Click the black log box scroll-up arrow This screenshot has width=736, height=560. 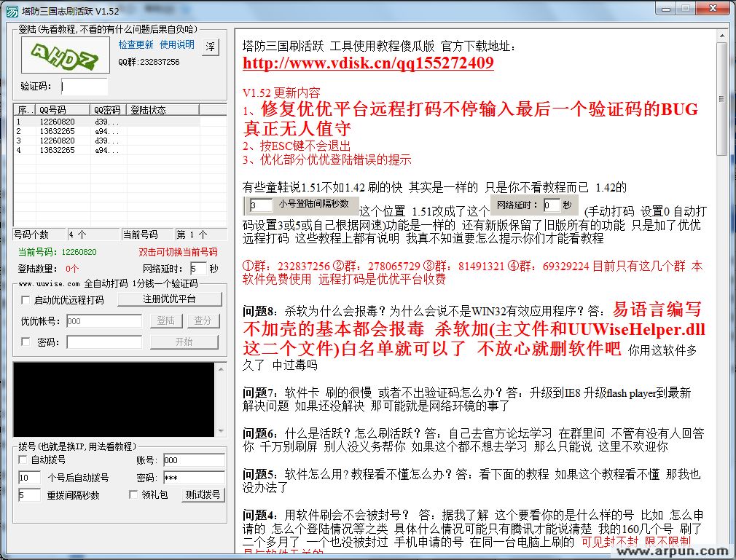click(221, 369)
